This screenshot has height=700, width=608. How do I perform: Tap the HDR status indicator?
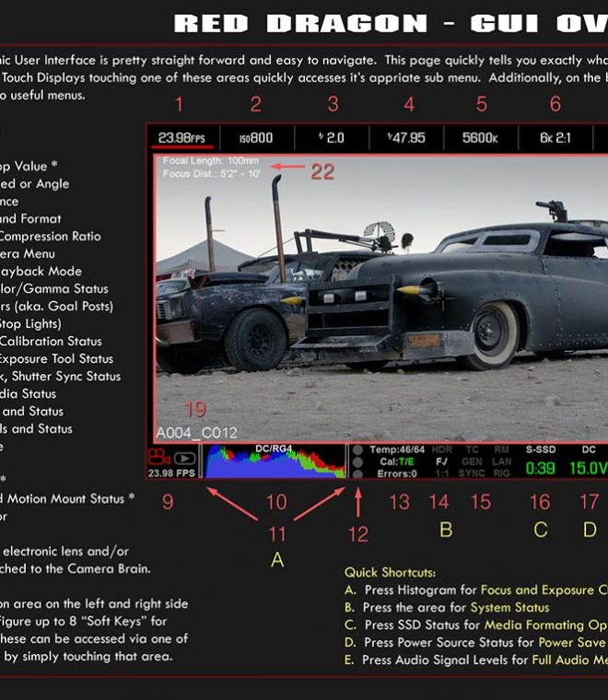click(x=442, y=449)
